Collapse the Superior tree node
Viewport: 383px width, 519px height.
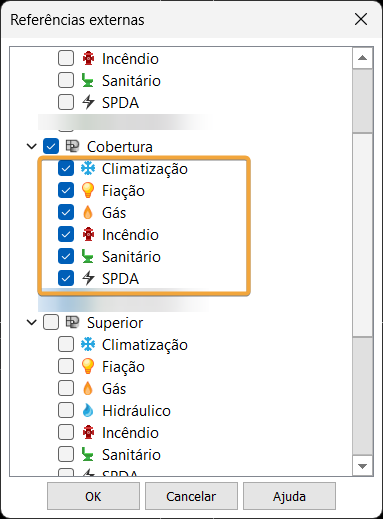pyautogui.click(x=32, y=322)
